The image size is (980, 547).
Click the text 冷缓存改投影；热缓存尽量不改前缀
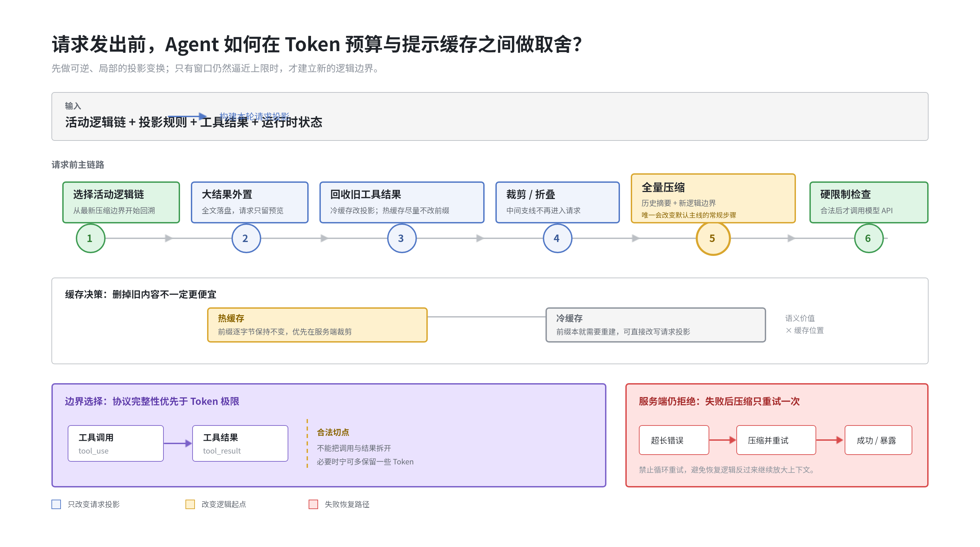(389, 210)
